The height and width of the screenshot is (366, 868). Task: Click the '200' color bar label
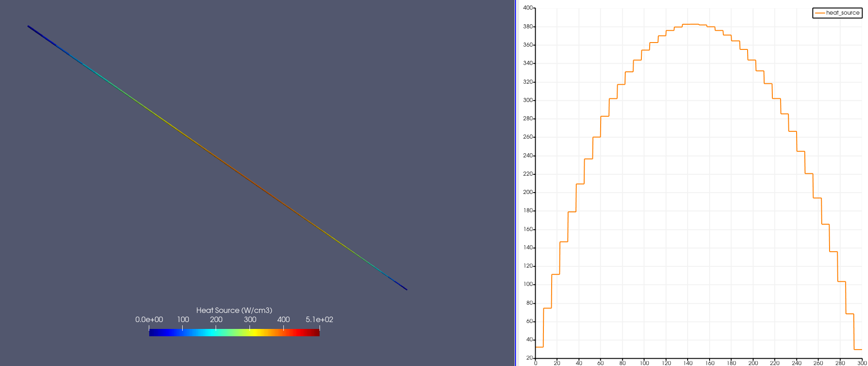click(216, 319)
